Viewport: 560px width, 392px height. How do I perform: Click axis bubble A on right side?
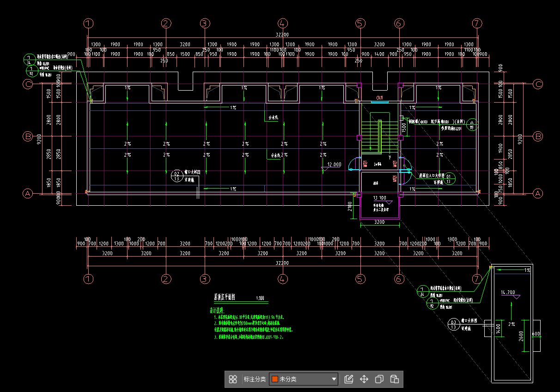pyautogui.click(x=538, y=194)
